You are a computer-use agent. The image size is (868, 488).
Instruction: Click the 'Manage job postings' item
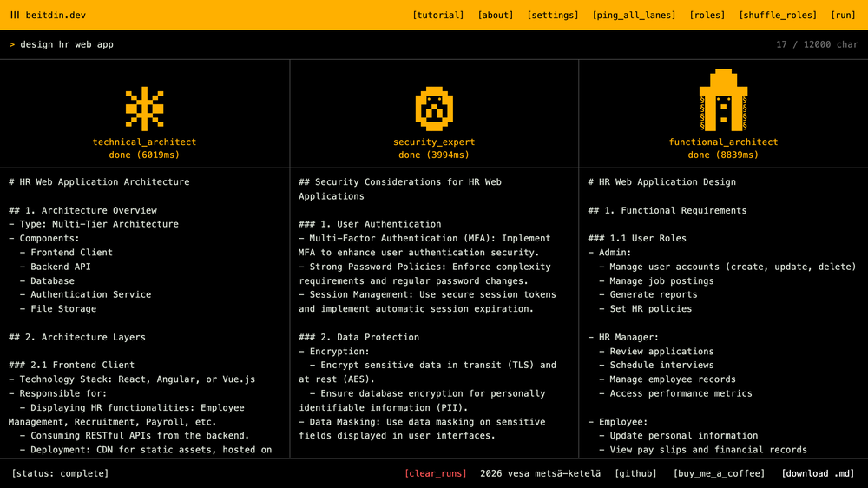[661, 280]
